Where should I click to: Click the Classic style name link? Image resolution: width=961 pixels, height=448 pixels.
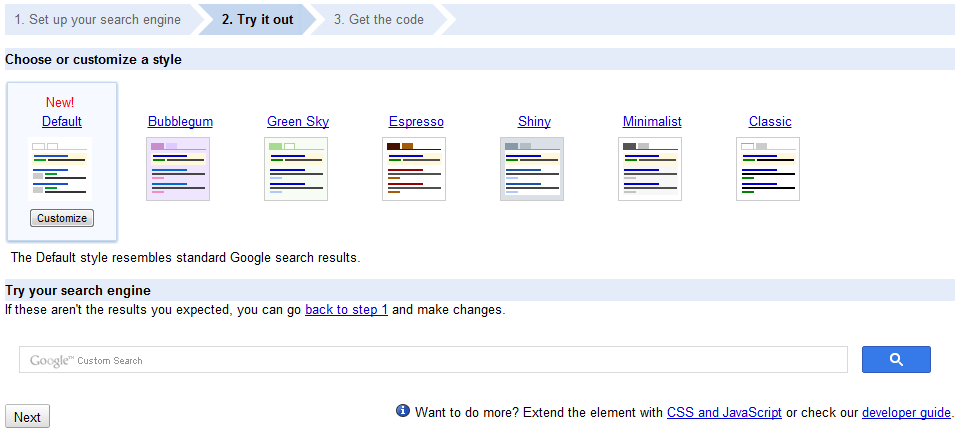[770, 121]
